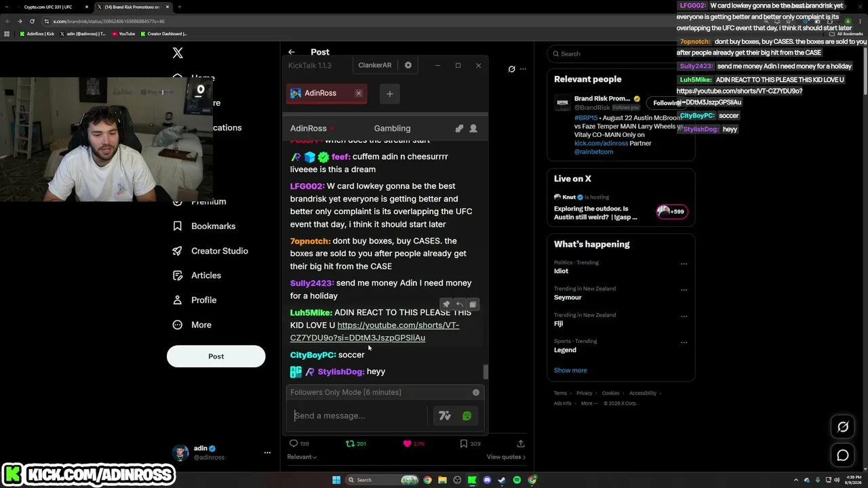The height and width of the screenshot is (488, 868).
Task: Open the feef username in chat
Action: click(x=340, y=157)
